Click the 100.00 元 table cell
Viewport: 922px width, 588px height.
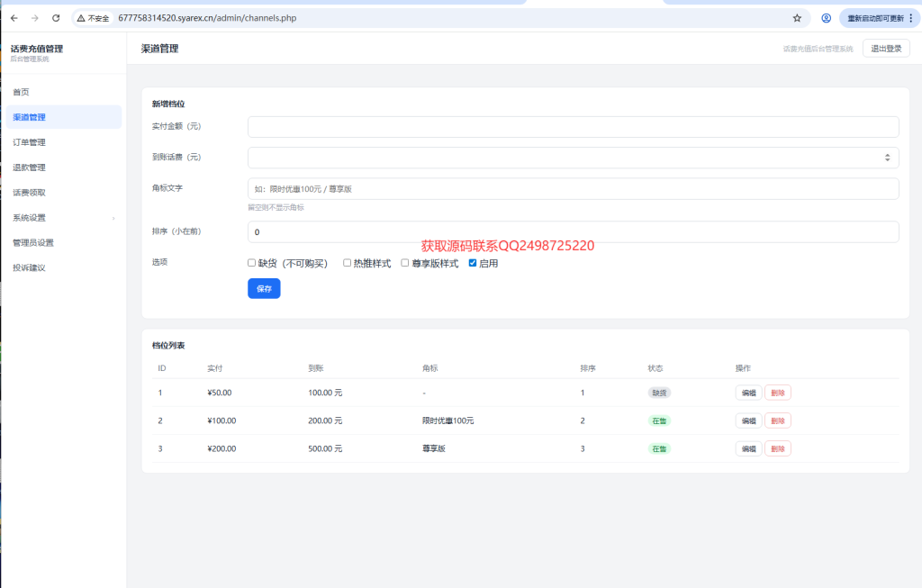(325, 393)
